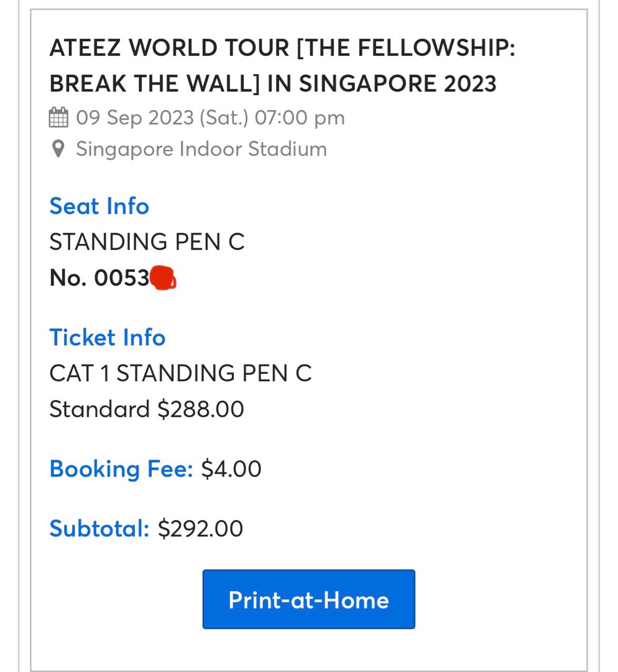Click the $292.00 subtotal amount
The height and width of the screenshot is (672, 618).
[199, 528]
